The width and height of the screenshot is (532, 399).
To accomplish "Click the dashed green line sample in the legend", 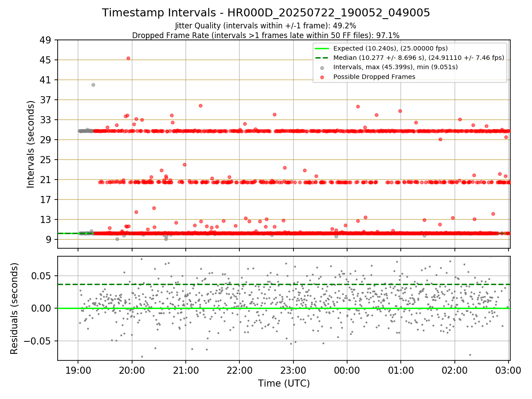I will coord(322,58).
